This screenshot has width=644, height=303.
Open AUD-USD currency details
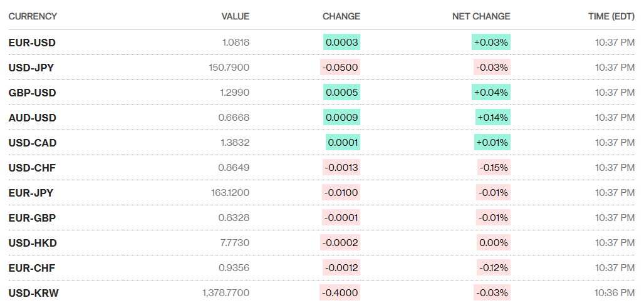click(32, 118)
